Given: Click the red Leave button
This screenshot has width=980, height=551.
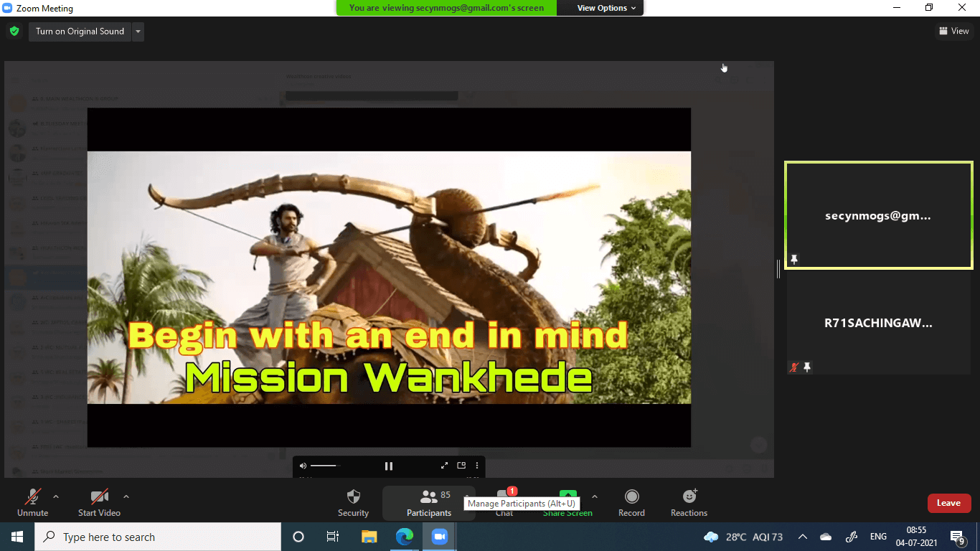Looking at the screenshot, I should 948,503.
